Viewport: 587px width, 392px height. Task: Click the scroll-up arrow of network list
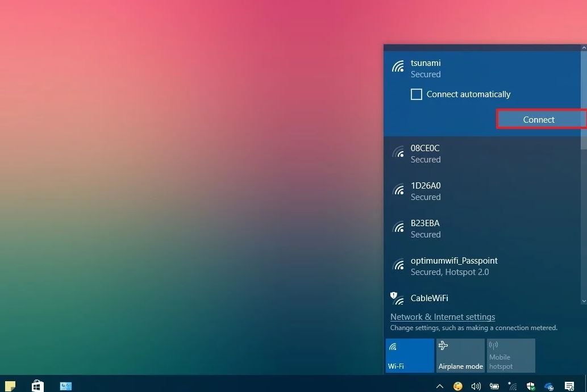pyautogui.click(x=584, y=48)
